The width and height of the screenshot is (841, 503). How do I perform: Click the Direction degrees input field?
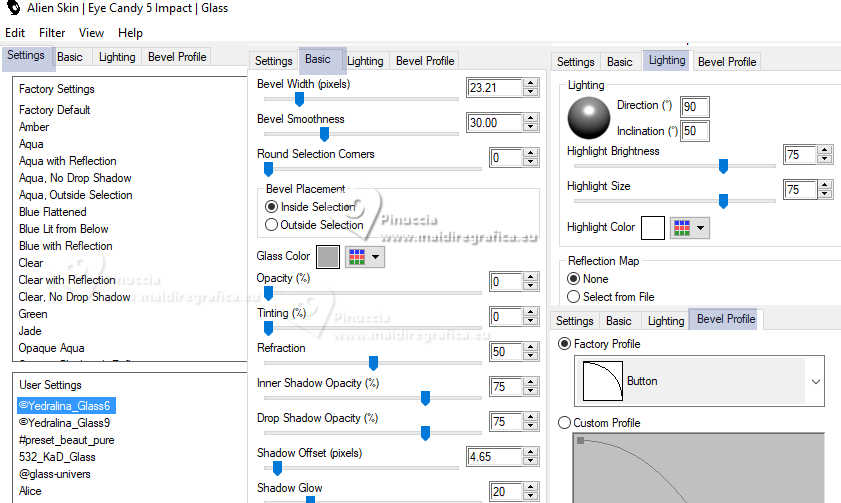pyautogui.click(x=695, y=107)
